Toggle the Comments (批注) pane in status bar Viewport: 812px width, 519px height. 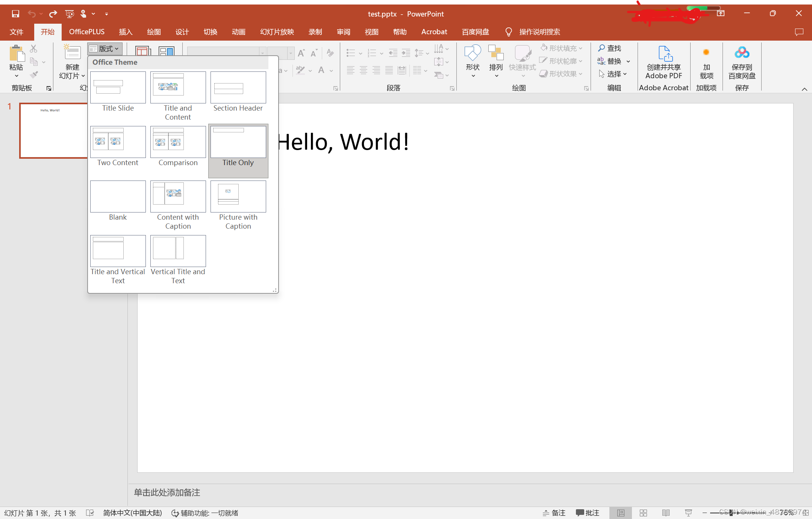tap(588, 513)
